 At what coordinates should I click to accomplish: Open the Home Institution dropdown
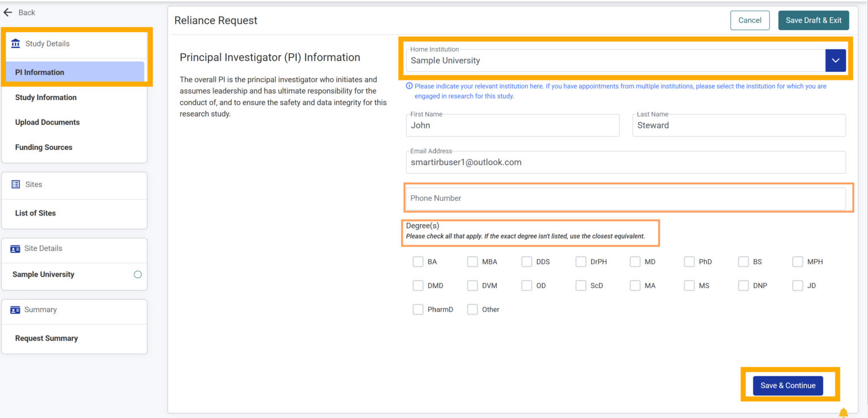click(835, 60)
